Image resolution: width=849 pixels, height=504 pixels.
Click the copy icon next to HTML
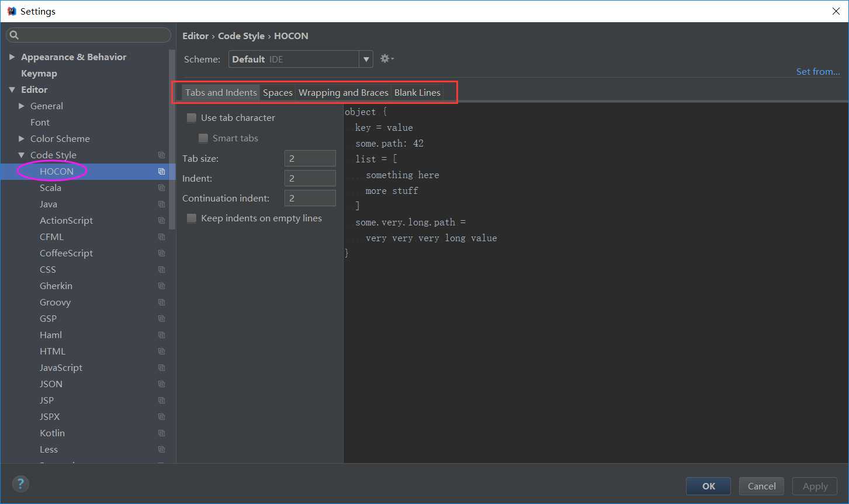[x=162, y=351]
